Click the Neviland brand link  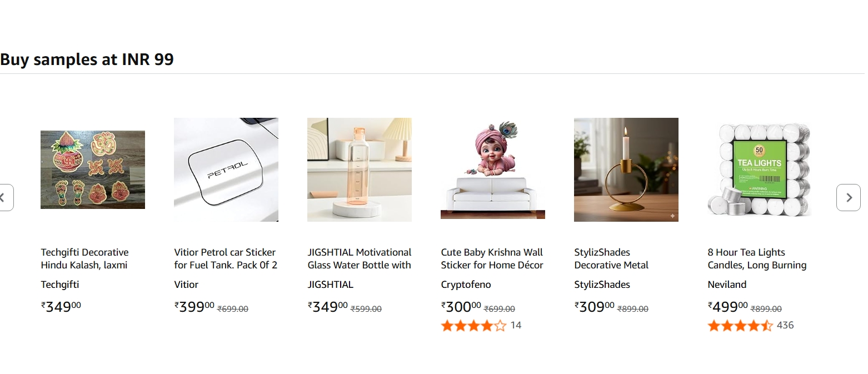(726, 284)
